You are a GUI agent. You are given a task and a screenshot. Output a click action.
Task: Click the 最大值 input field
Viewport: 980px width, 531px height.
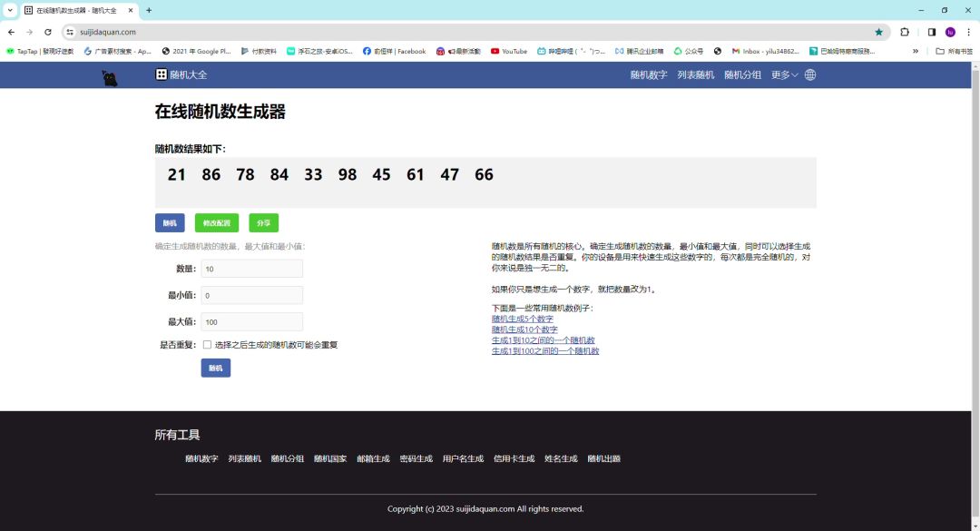click(x=251, y=321)
